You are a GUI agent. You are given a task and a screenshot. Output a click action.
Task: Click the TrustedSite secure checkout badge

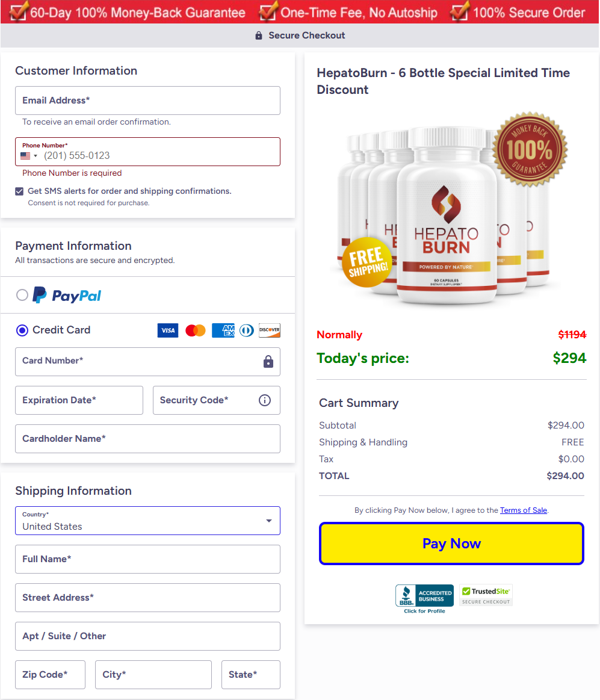pyautogui.click(x=486, y=595)
